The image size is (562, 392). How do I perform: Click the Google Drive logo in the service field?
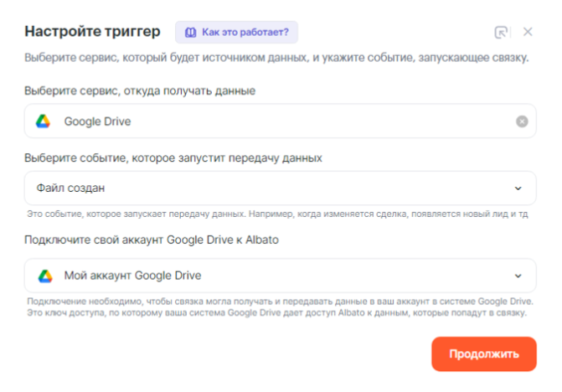pos(43,121)
